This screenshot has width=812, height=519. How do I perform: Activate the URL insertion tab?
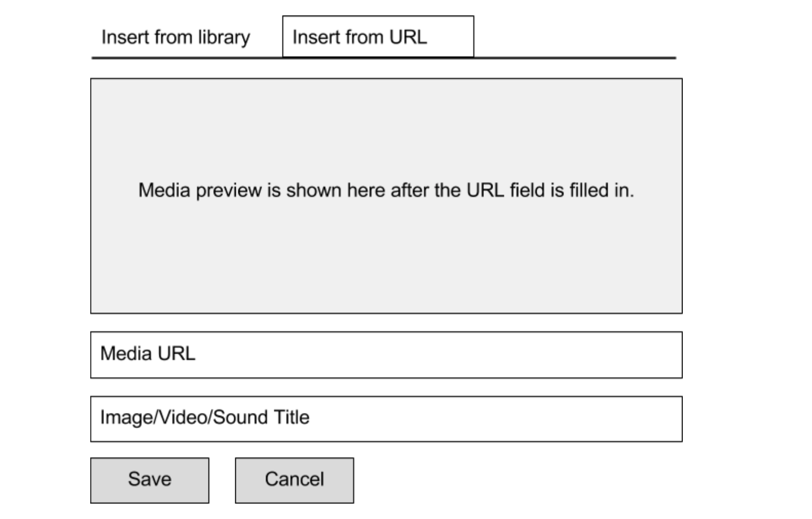[x=378, y=37]
